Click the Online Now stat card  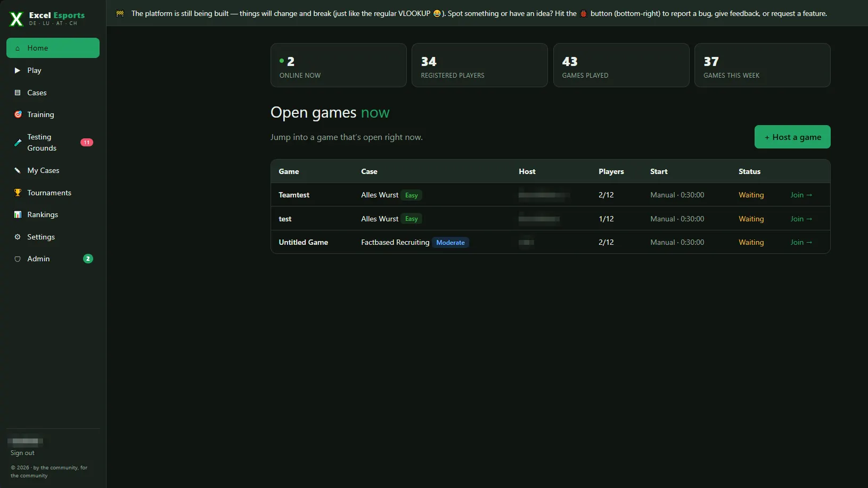338,65
